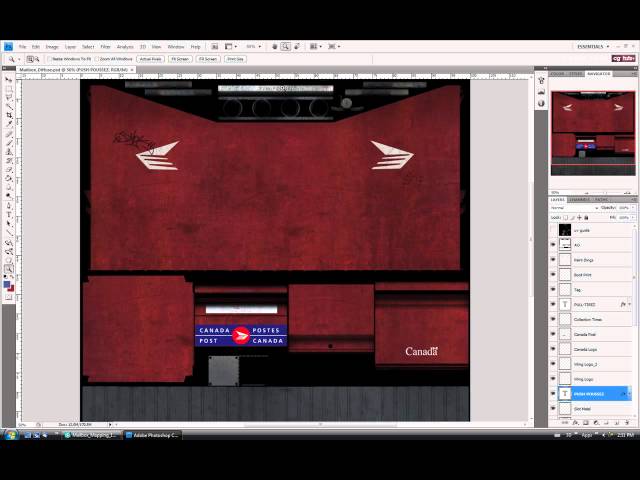Image resolution: width=640 pixels, height=480 pixels.
Task: Open the Filter menu
Action: [x=105, y=46]
